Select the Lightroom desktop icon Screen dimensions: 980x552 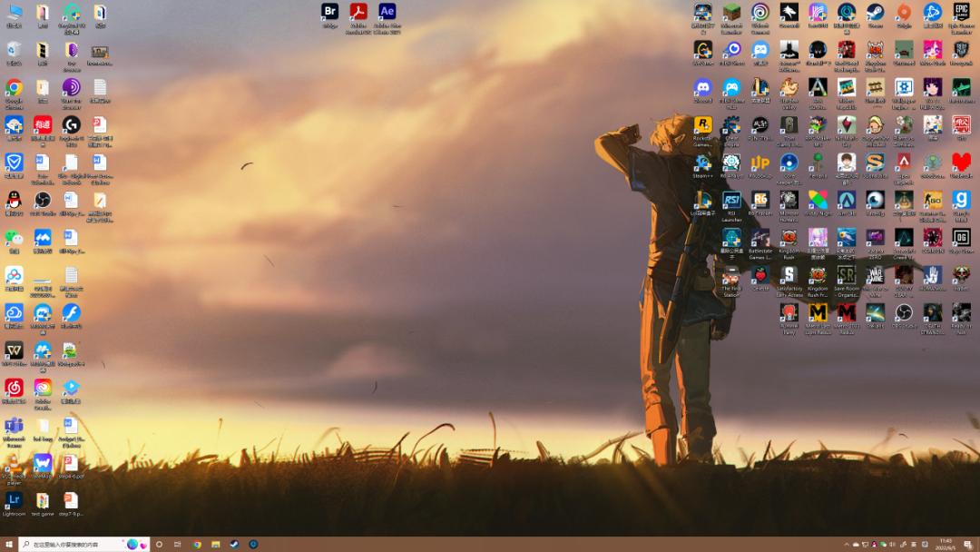coord(14,500)
